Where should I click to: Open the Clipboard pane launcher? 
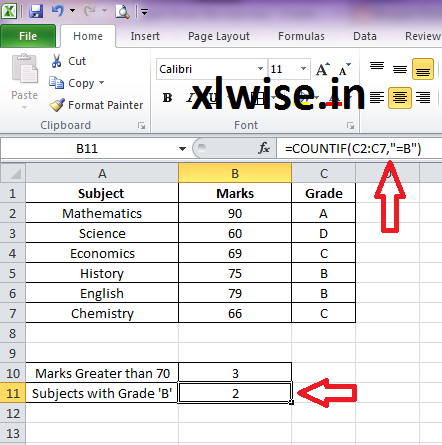click(x=142, y=125)
